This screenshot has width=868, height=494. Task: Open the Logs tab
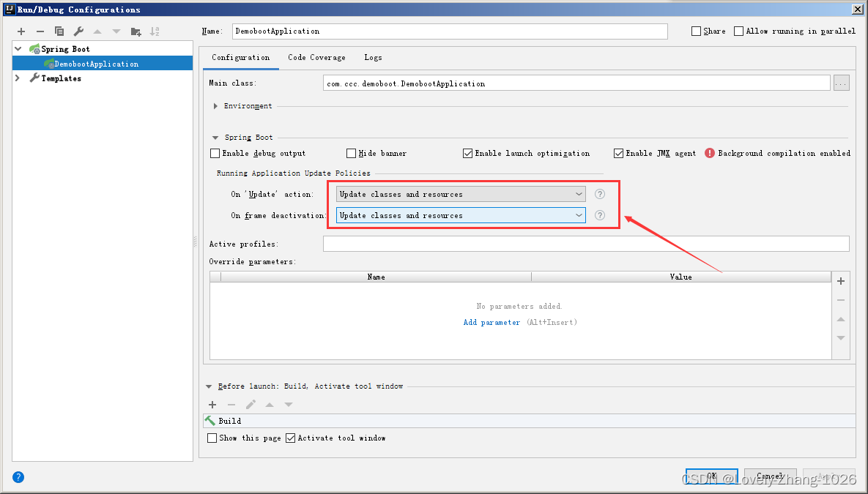pos(373,58)
